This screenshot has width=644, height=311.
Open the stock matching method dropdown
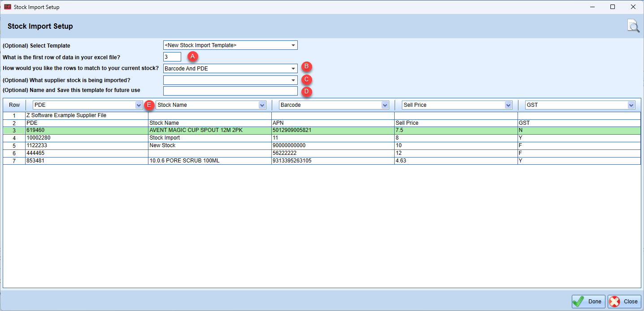tap(293, 69)
